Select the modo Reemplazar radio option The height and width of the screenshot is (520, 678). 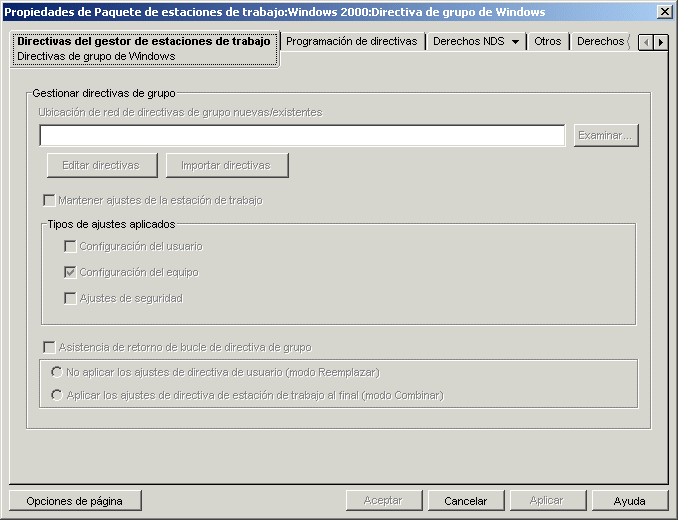[x=57, y=372]
